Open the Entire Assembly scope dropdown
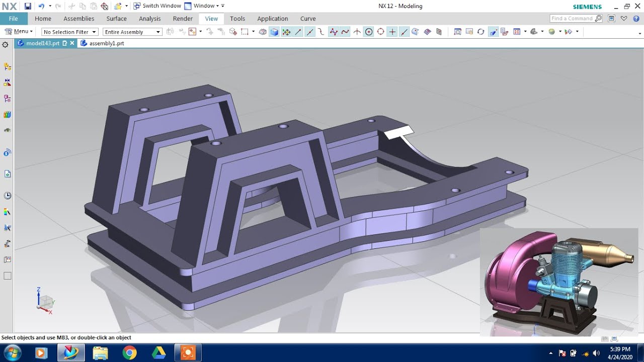Screen dimensions: 644x362 (x=132, y=32)
